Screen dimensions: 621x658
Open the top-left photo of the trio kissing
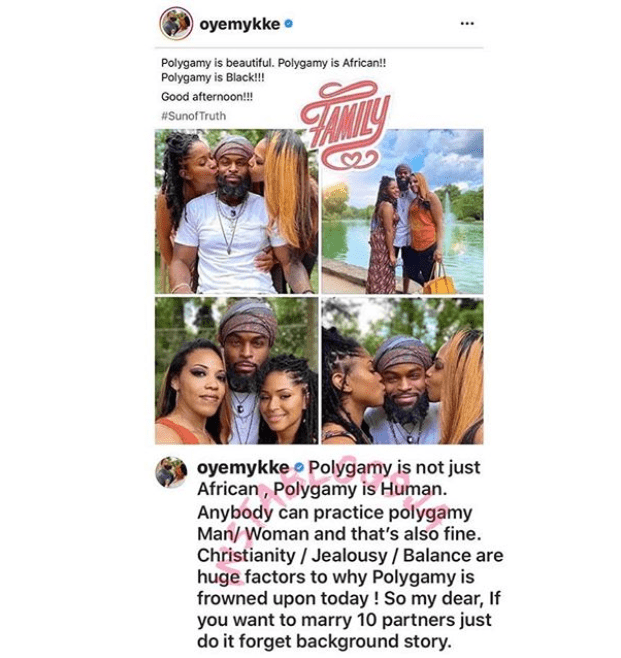pyautogui.click(x=237, y=212)
